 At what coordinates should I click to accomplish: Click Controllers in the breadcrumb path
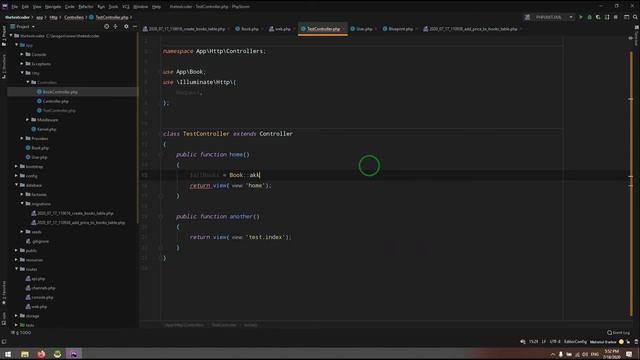tap(74, 17)
